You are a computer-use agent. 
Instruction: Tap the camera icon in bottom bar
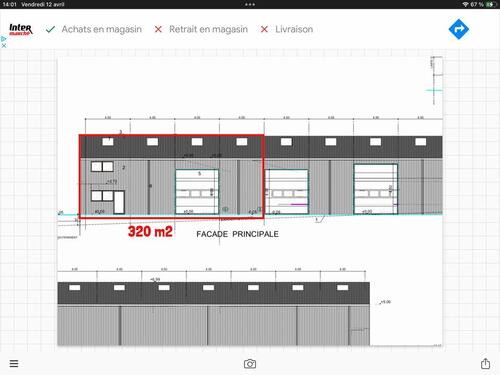point(250,364)
